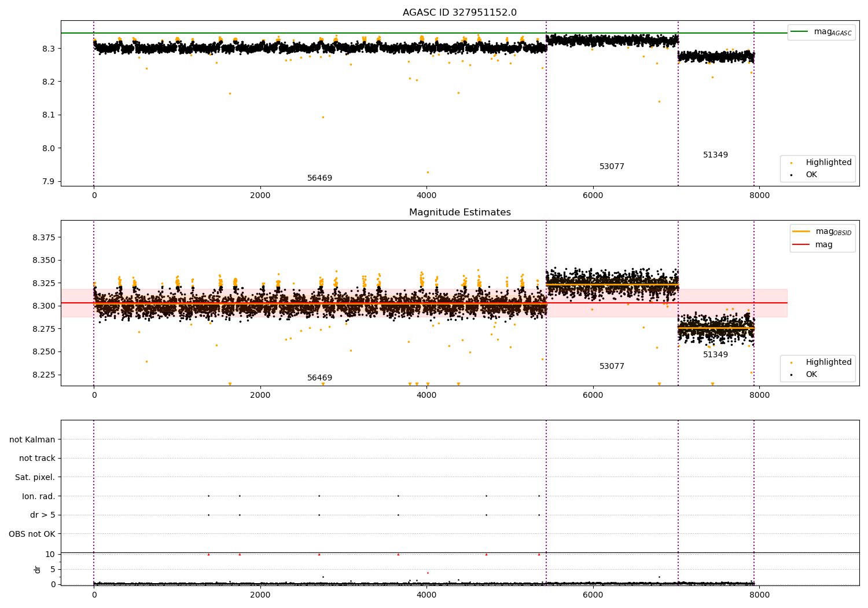Click obsid label 53077 in Magnitude Estimates plot
This screenshot has width=868, height=608.
612,367
